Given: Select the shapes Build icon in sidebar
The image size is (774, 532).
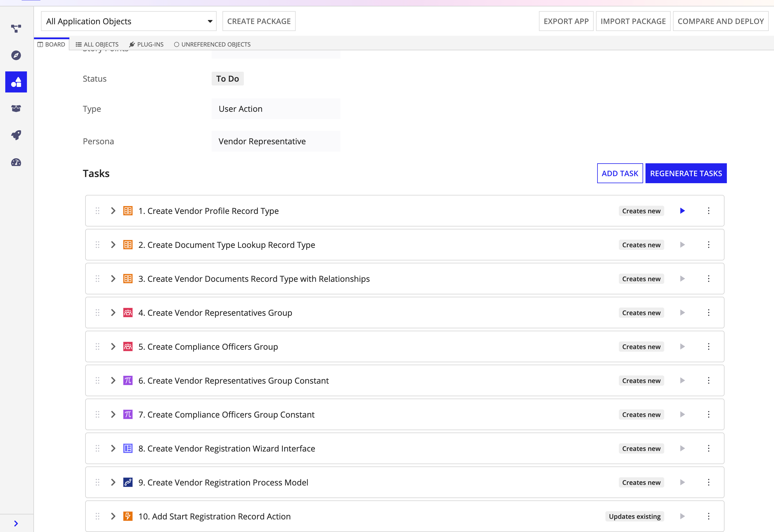Looking at the screenshot, I should click(16, 82).
